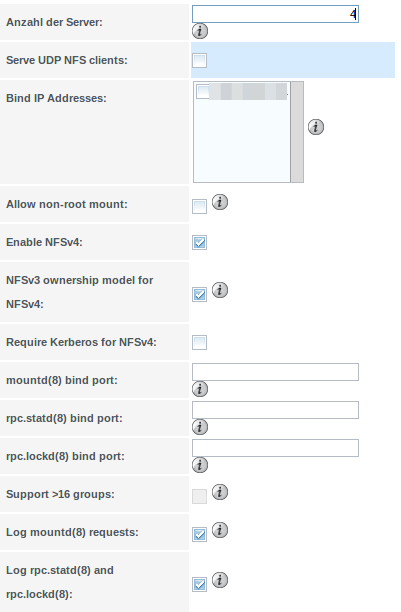Click info icon under Anzahl der Server field
The image size is (401, 612).
coord(200,31)
